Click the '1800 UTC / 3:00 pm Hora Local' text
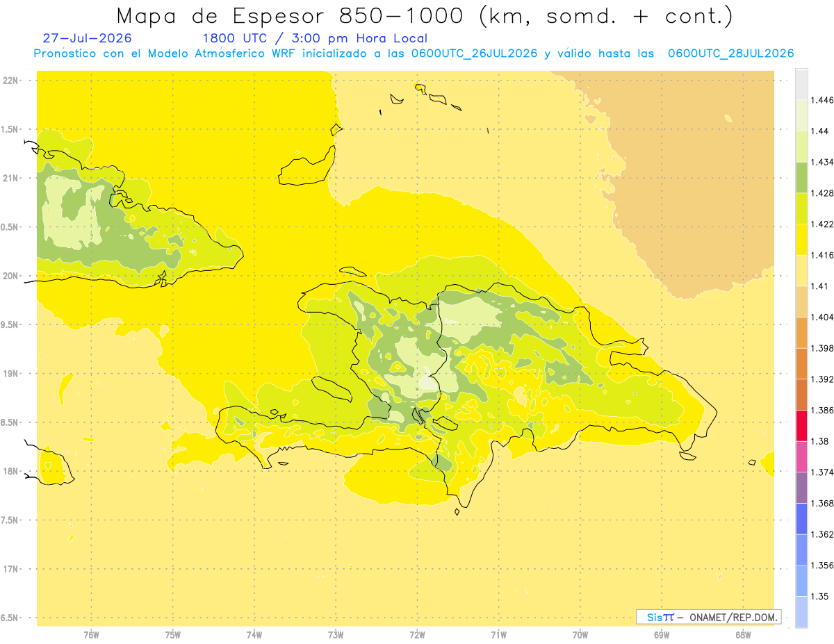The width and height of the screenshot is (834, 644). (x=315, y=38)
